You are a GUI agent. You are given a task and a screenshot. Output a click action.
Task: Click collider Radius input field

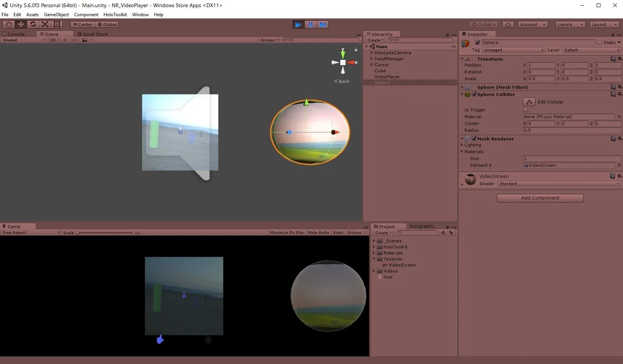pyautogui.click(x=572, y=130)
